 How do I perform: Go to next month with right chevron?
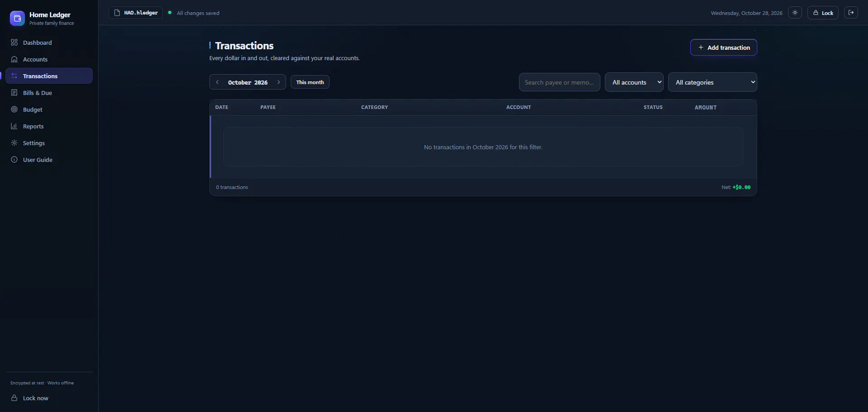point(278,82)
